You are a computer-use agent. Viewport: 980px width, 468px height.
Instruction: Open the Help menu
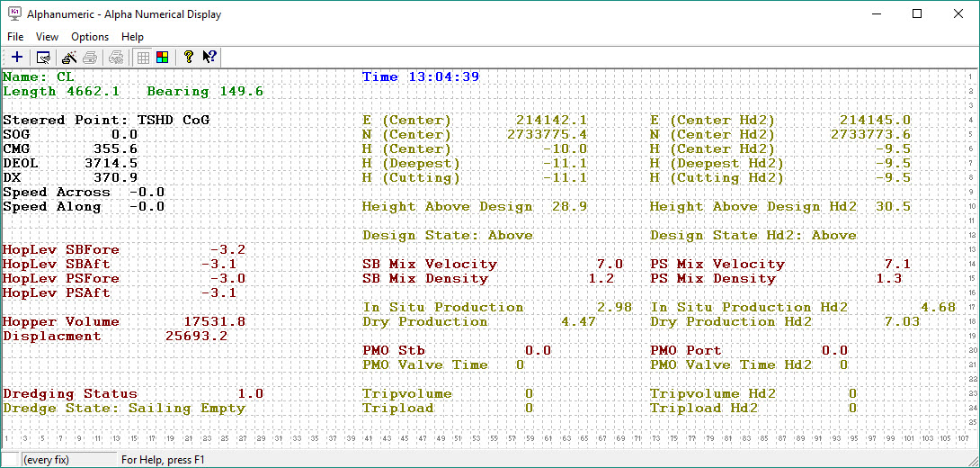click(132, 37)
